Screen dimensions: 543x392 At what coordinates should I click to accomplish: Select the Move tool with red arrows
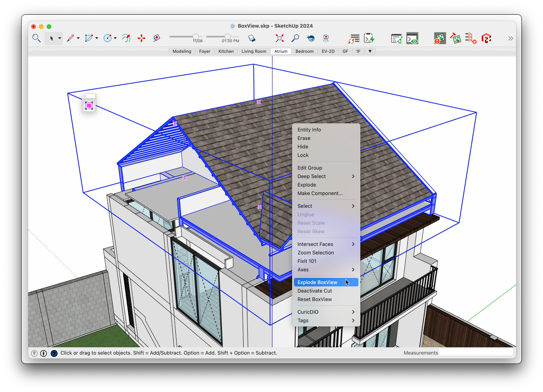(x=141, y=38)
